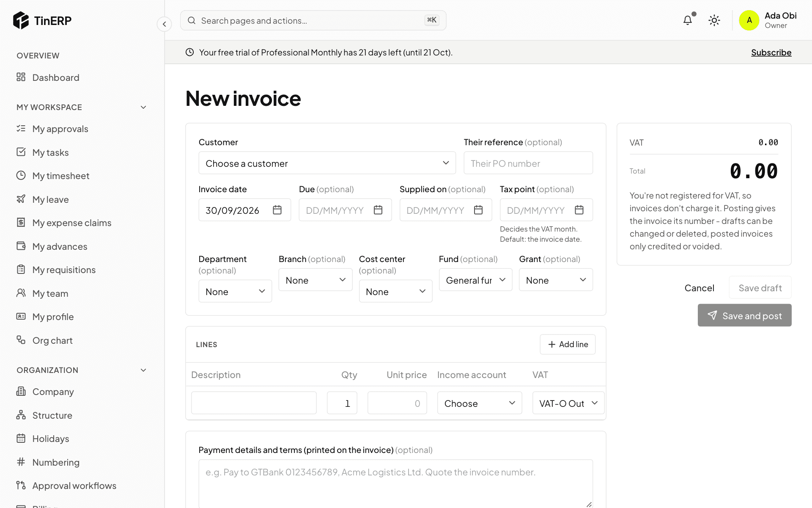The height and width of the screenshot is (508, 812).
Task: Click the My team people icon
Action: (21, 293)
